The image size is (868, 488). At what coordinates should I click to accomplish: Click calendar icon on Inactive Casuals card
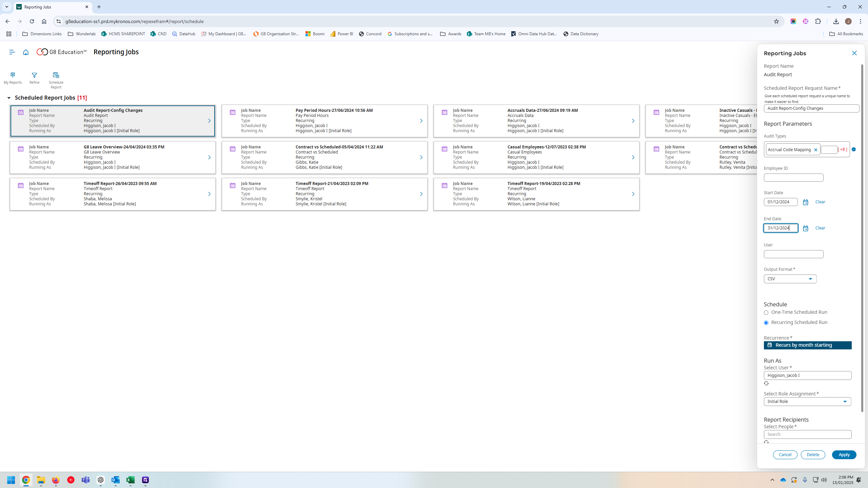656,112
